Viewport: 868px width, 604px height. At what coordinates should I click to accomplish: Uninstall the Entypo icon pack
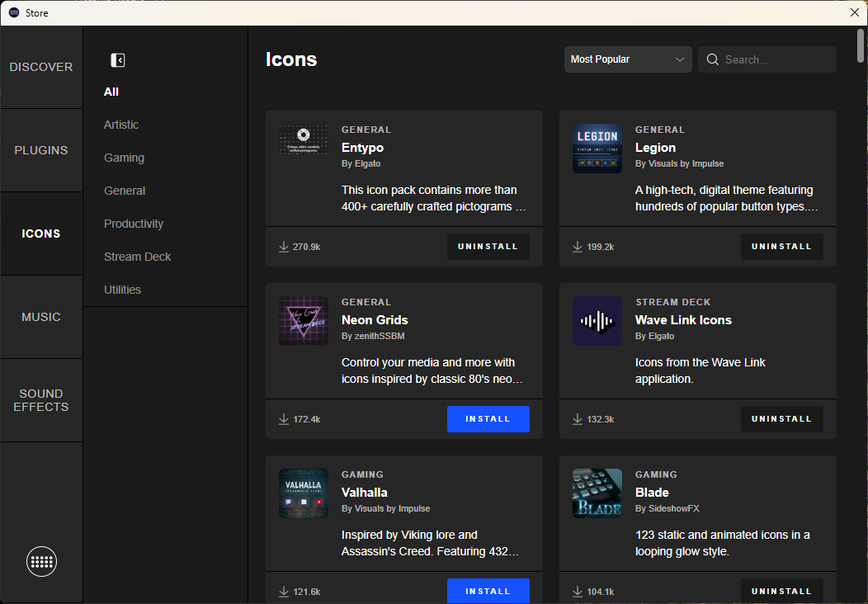[488, 247]
